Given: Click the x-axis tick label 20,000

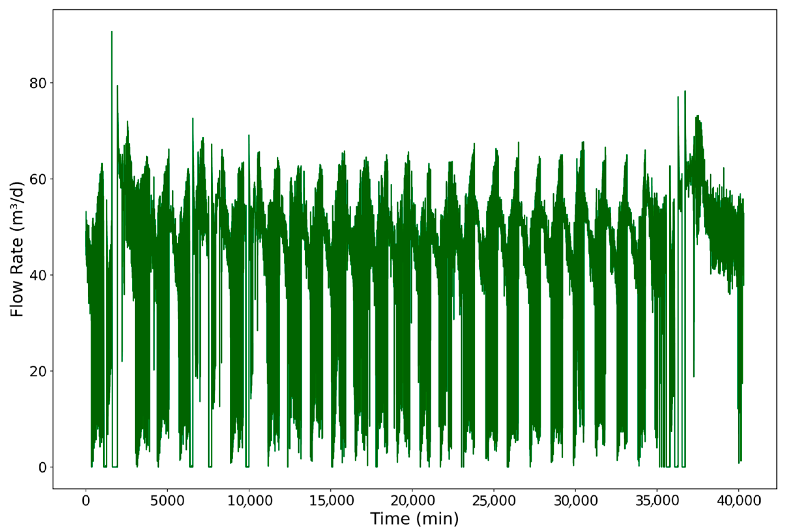Looking at the screenshot, I should point(413,501).
